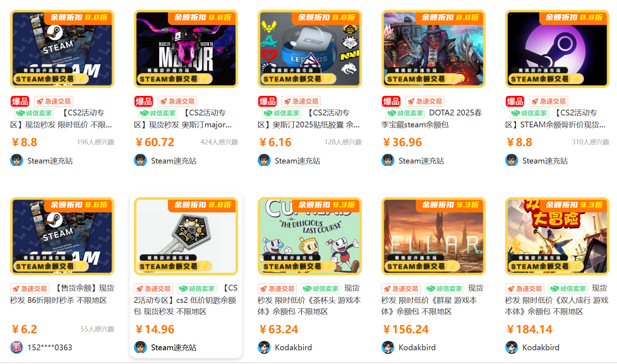
Task: Open the Austin Major bull thumbnail
Action: pos(186,49)
